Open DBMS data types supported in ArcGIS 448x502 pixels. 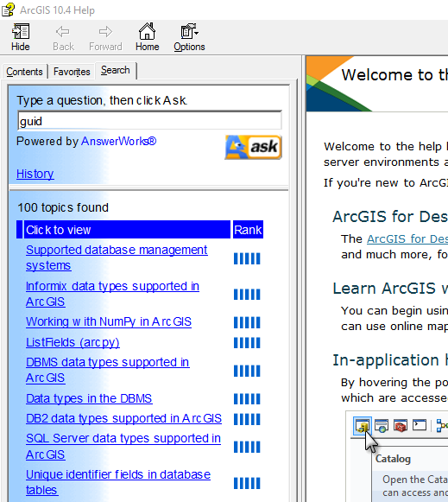107,370
